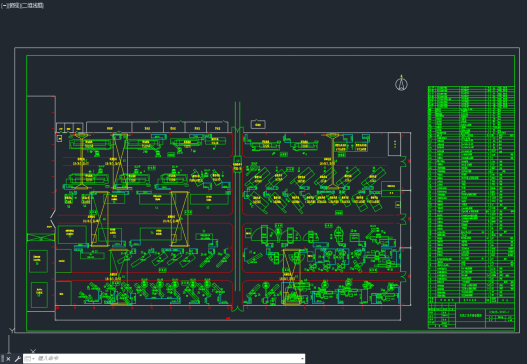Select the title block at drawing bottom right

pyautogui.click(x=471, y=315)
